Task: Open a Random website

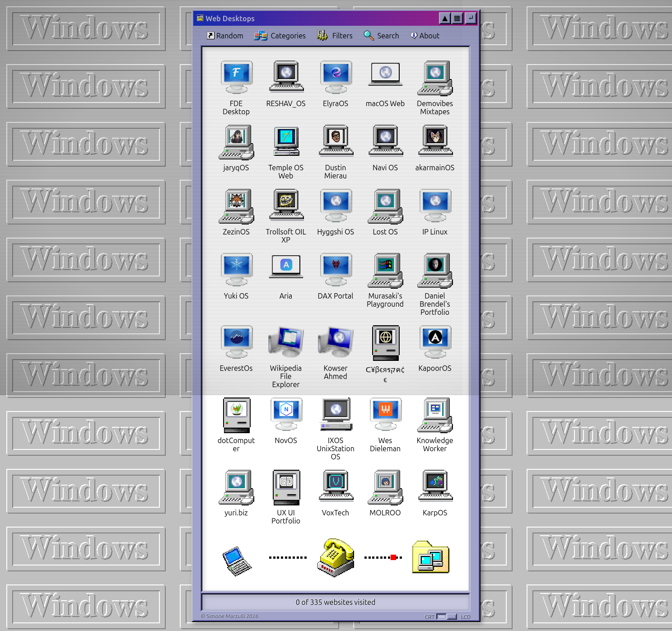Action: click(x=225, y=36)
